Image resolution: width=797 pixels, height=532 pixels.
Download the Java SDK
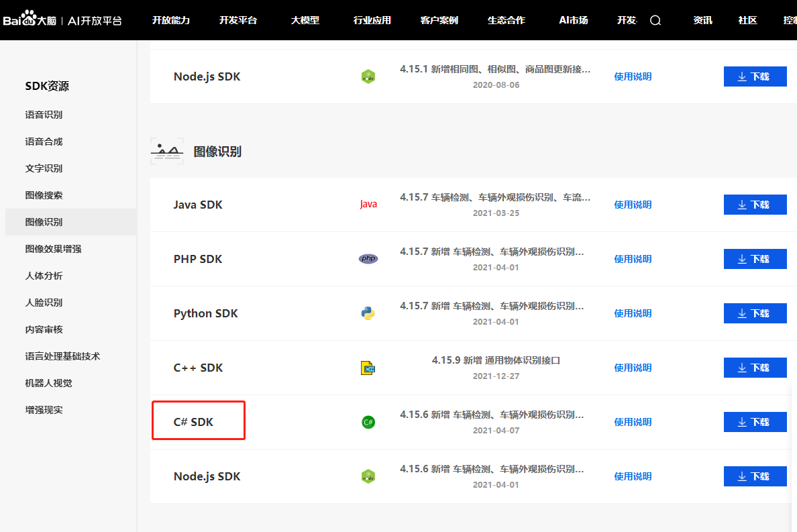755,205
